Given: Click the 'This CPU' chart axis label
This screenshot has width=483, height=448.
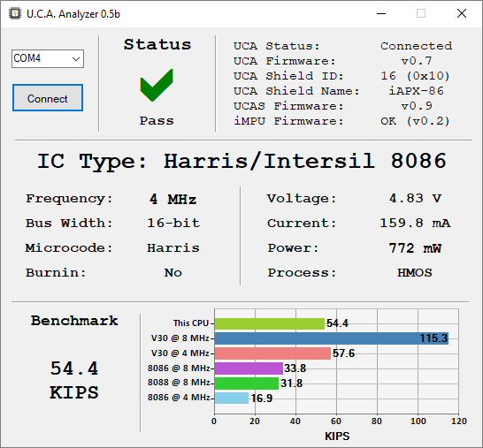Looking at the screenshot, I should [x=191, y=323].
